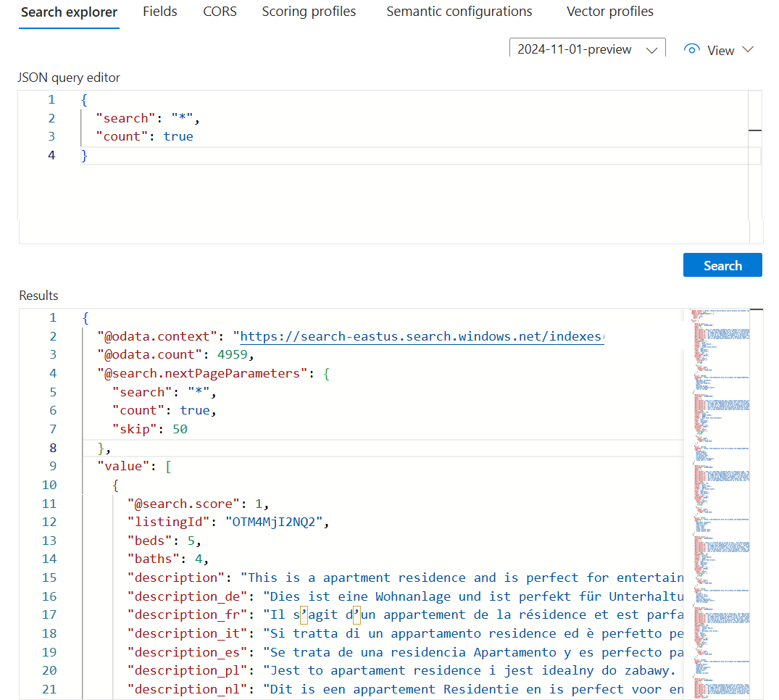This screenshot has height=700, width=779.
Task: Select the Search explorer tab
Action: (x=69, y=12)
